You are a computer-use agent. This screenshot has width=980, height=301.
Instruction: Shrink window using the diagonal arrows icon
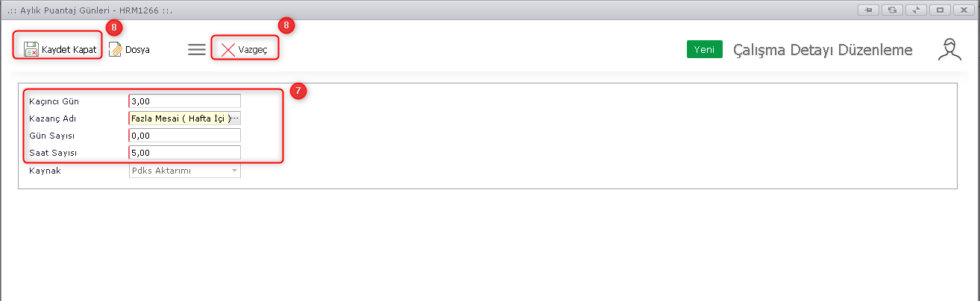coord(915,10)
